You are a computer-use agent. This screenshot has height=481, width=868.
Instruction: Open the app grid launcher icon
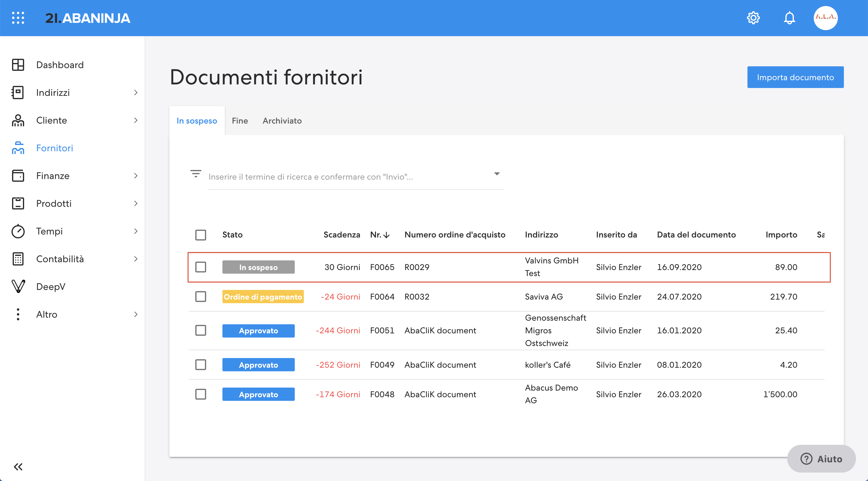tap(18, 18)
